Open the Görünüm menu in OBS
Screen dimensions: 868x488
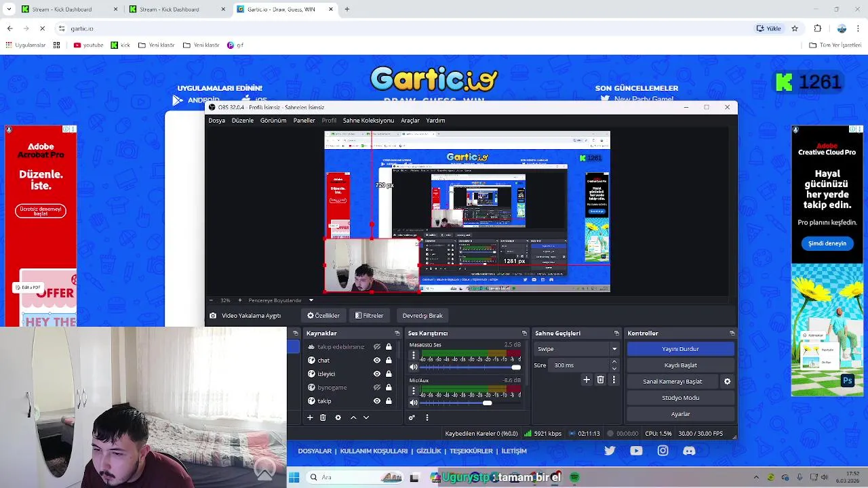coord(273,121)
